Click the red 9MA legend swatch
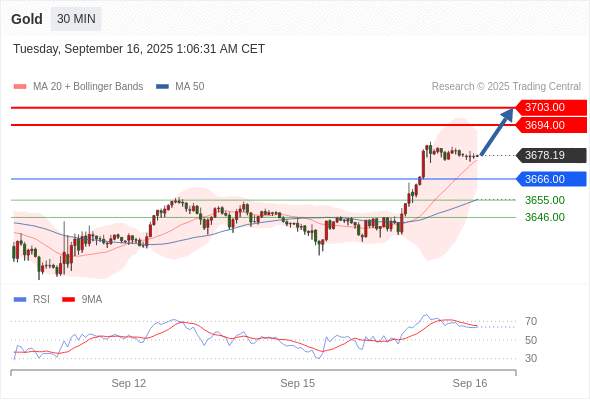Image resolution: width=590 pixels, height=400 pixels. 68,300
